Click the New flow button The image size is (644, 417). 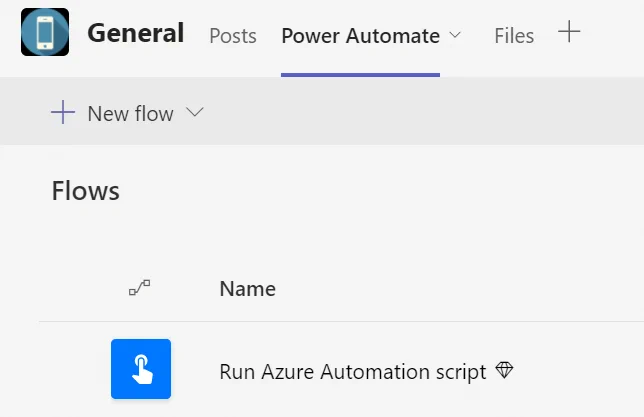click(x=127, y=113)
